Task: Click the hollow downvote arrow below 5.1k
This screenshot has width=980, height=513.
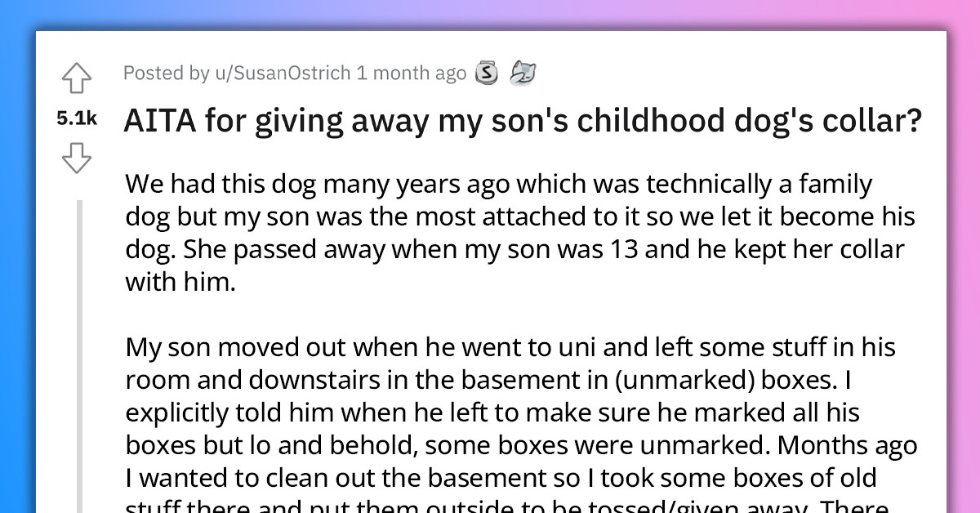Action: point(78,158)
